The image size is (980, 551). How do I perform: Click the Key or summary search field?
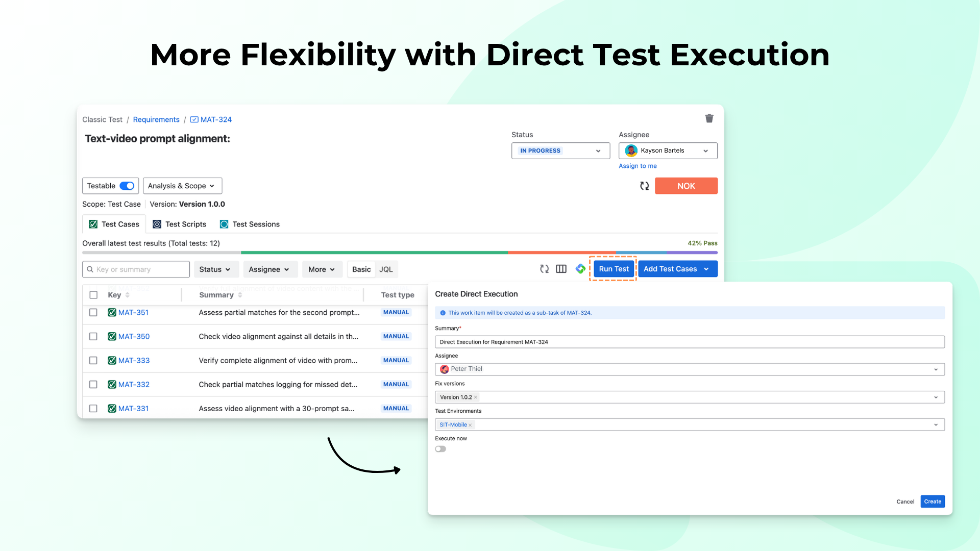136,269
